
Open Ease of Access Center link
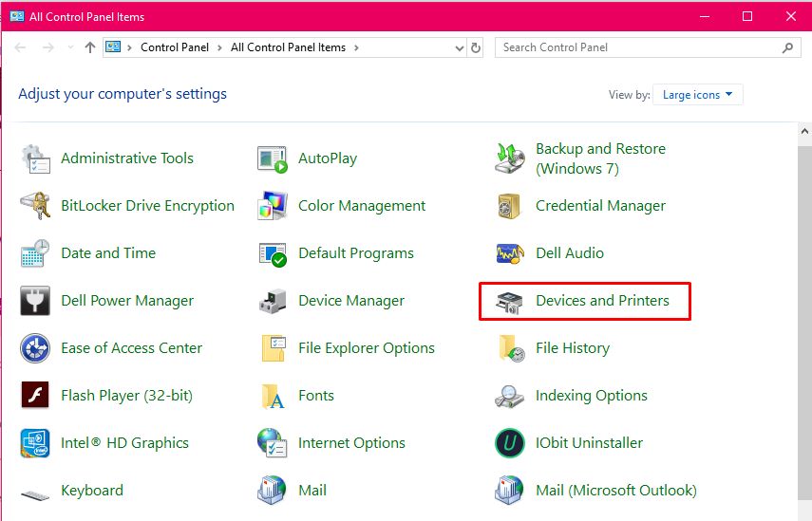coord(132,348)
